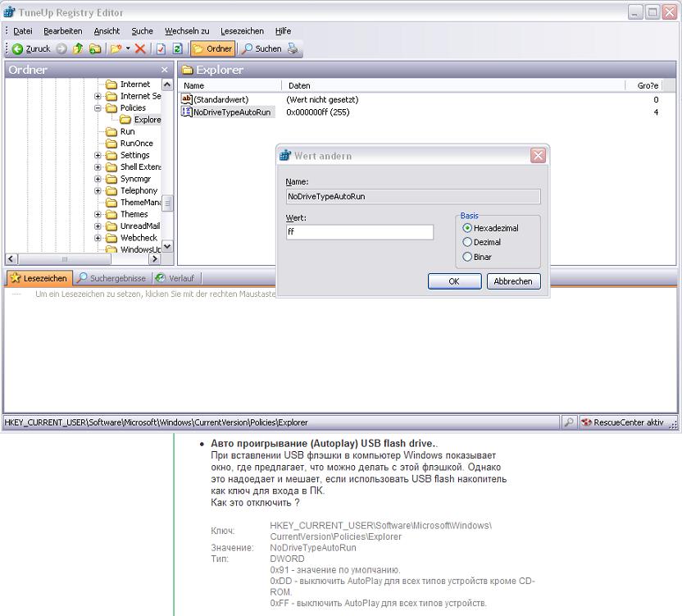
Task: Expand the Webcheck tree node
Action: (98, 238)
